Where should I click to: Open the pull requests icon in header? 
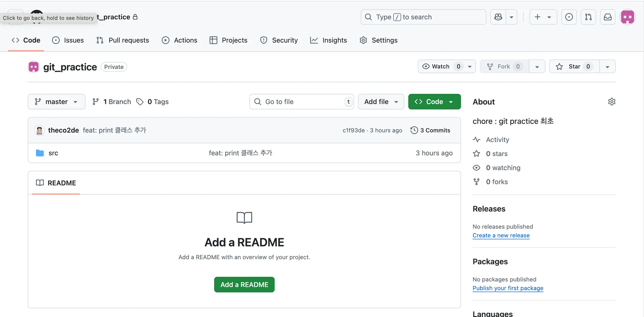(588, 17)
